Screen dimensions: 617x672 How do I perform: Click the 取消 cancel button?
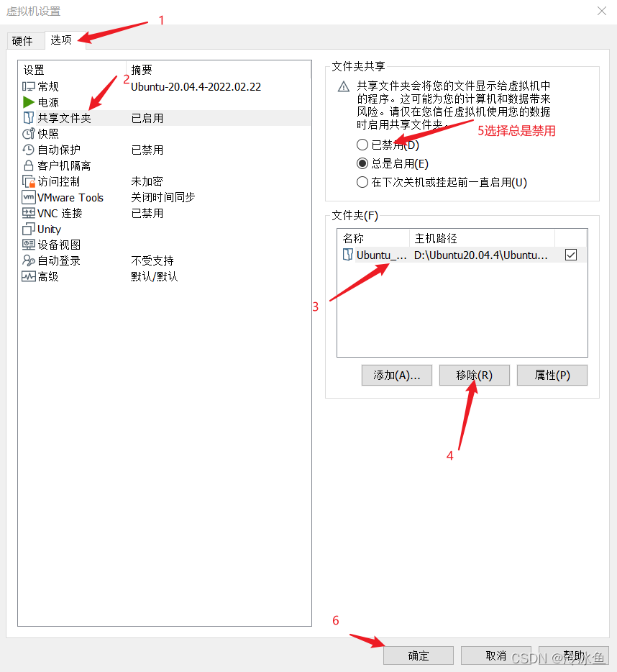click(496, 655)
